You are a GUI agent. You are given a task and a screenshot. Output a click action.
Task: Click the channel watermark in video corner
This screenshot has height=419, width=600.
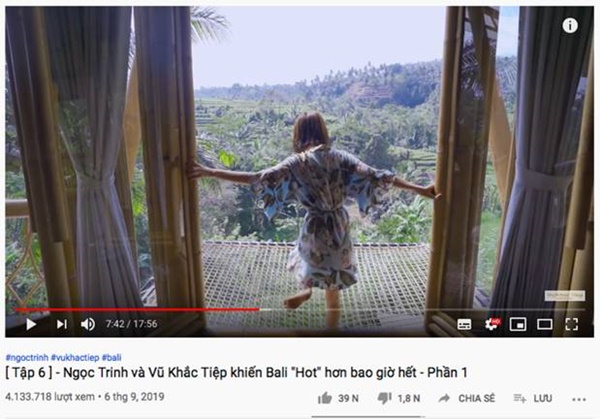point(565,295)
